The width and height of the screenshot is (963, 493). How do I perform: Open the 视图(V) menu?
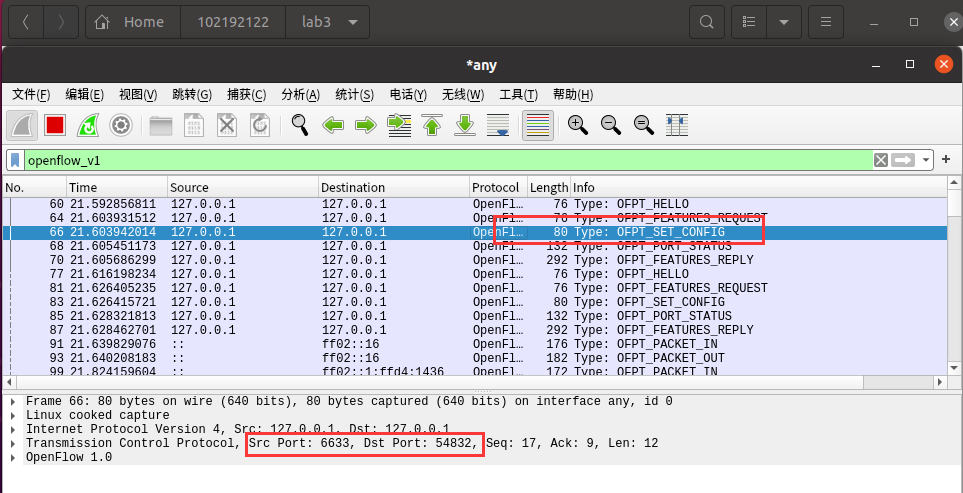pyautogui.click(x=138, y=95)
